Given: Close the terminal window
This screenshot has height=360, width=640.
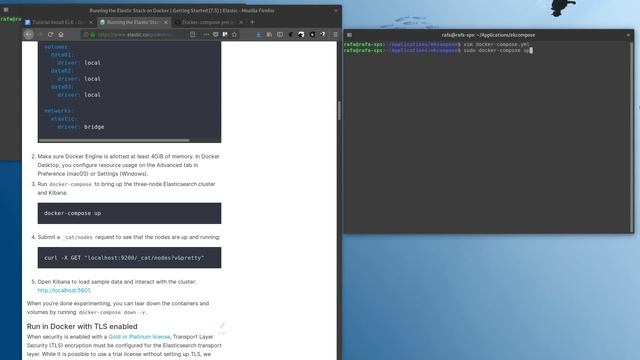Looking at the screenshot, I should tap(628, 35).
